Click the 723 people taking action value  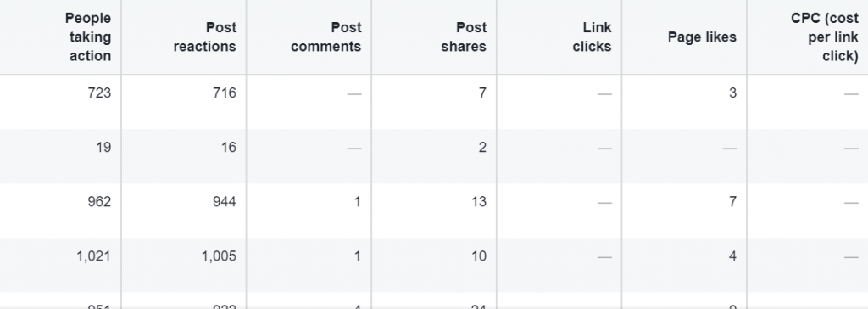coord(99,93)
